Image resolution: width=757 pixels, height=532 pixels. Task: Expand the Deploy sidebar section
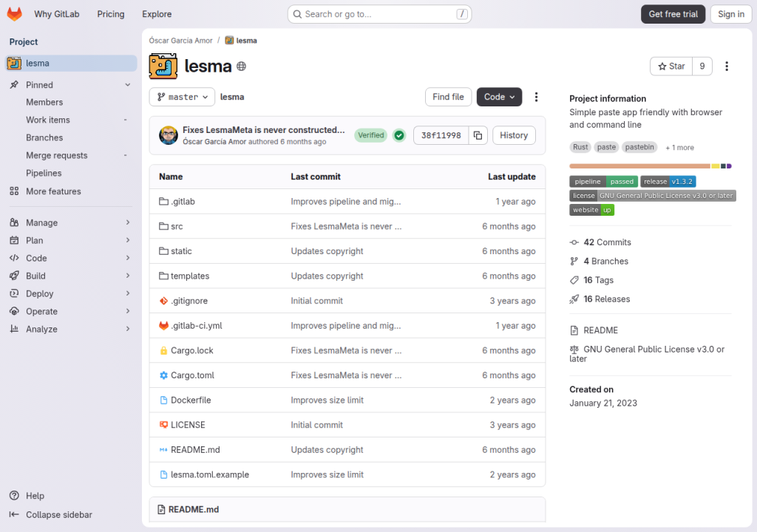click(70, 293)
